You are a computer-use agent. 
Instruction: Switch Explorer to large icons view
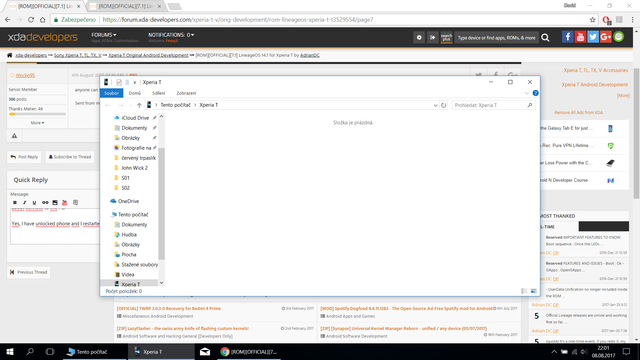click(x=533, y=291)
